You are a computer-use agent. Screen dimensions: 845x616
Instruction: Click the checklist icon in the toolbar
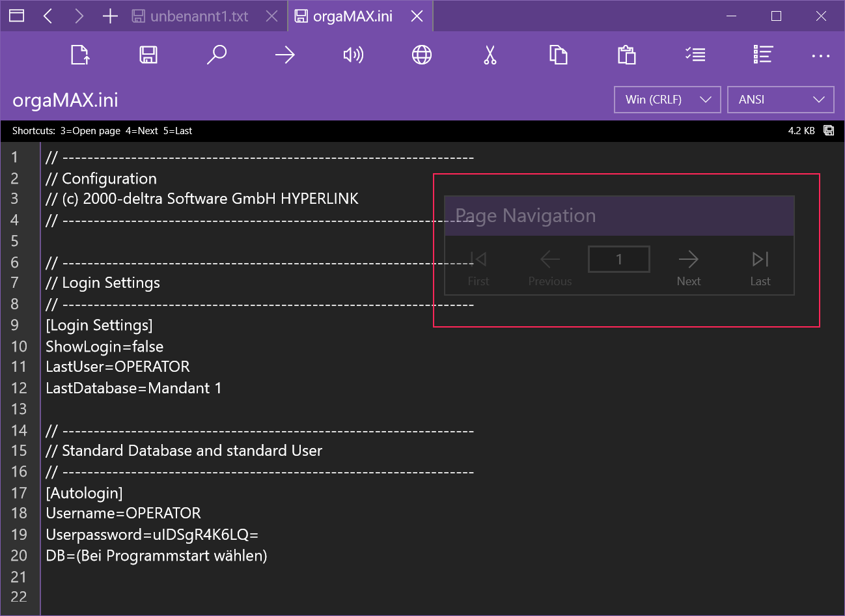click(x=695, y=55)
